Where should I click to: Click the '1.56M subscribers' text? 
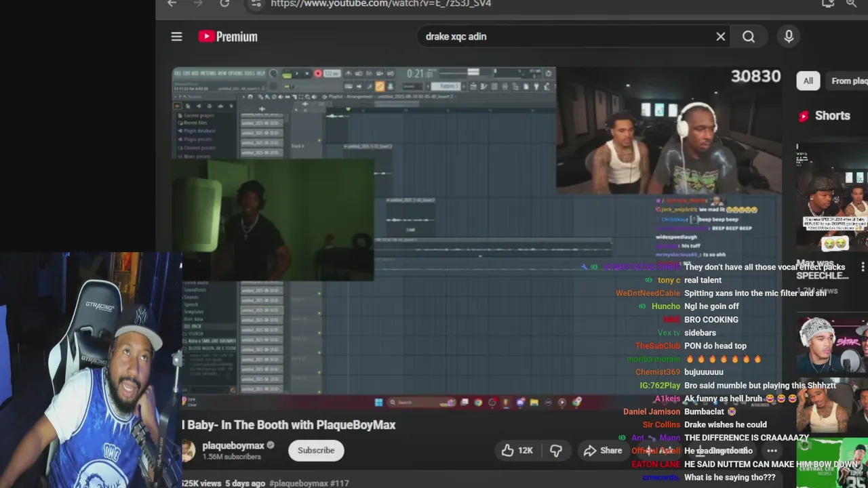(x=231, y=457)
